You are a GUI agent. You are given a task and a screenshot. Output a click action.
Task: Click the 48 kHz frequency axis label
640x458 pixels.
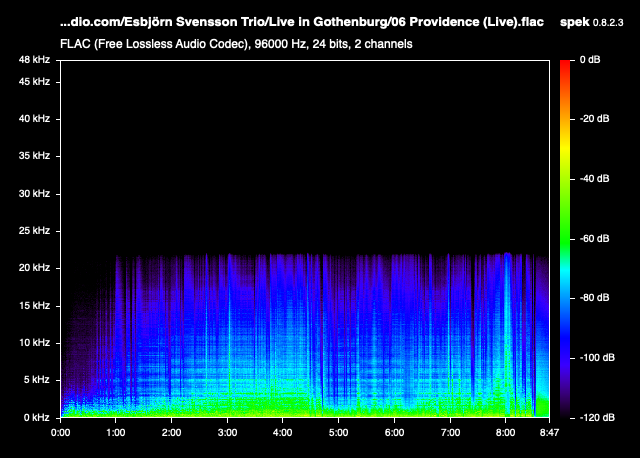(34, 60)
